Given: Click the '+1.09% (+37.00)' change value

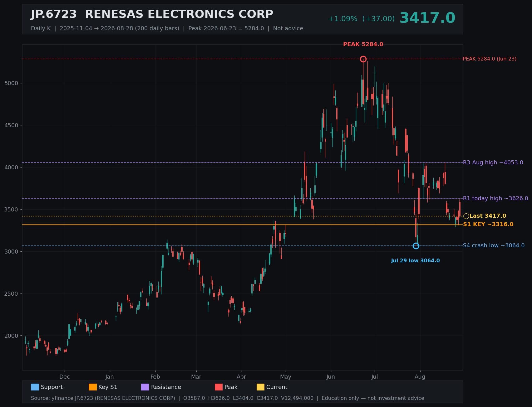Looking at the screenshot, I should 361,19.
